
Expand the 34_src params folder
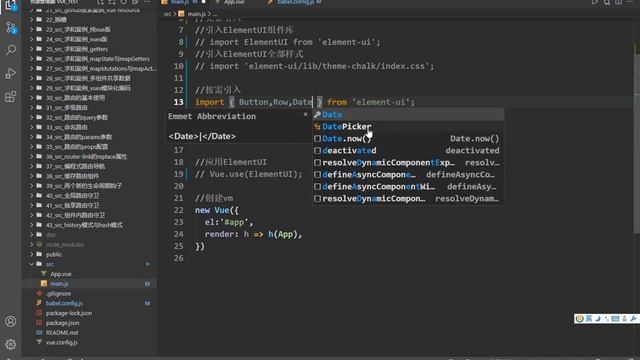[31, 137]
